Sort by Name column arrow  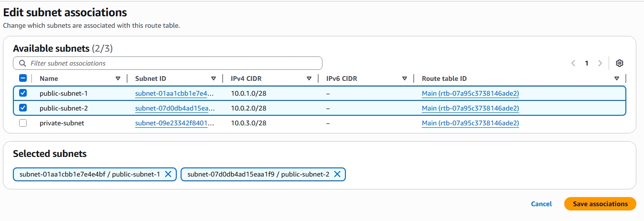click(118, 78)
